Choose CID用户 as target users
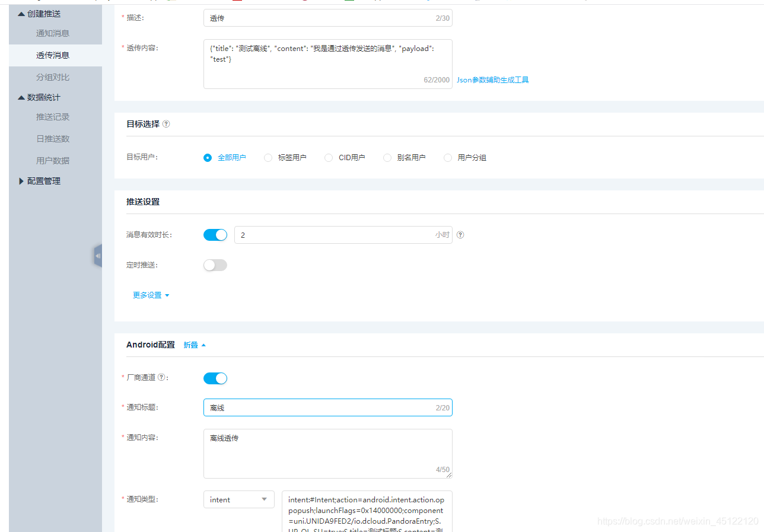 pyautogui.click(x=328, y=157)
